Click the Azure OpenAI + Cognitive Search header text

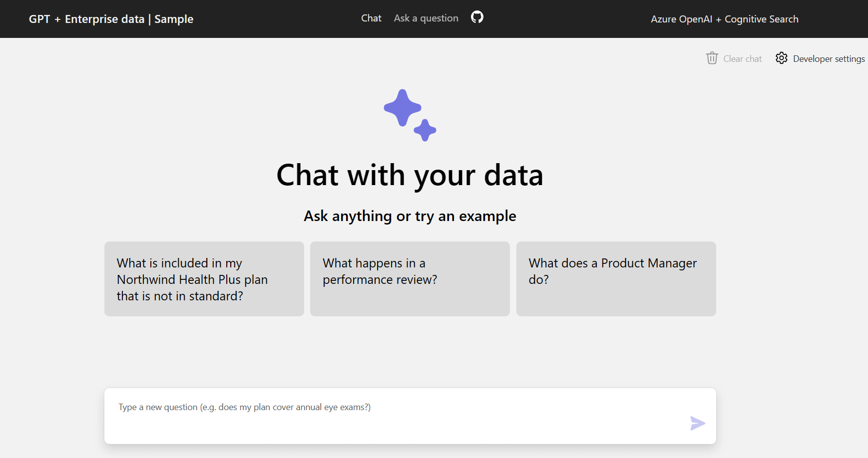pyautogui.click(x=724, y=19)
